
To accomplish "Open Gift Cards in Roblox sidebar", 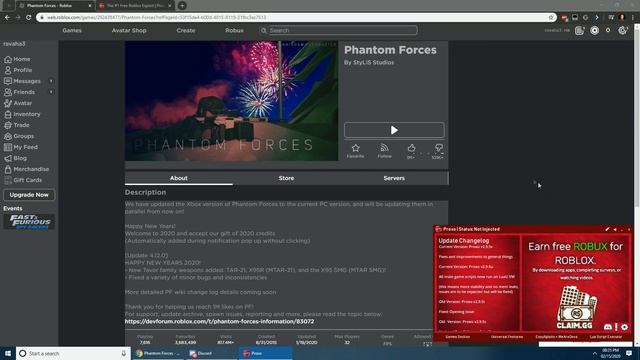I will pyautogui.click(x=23, y=180).
